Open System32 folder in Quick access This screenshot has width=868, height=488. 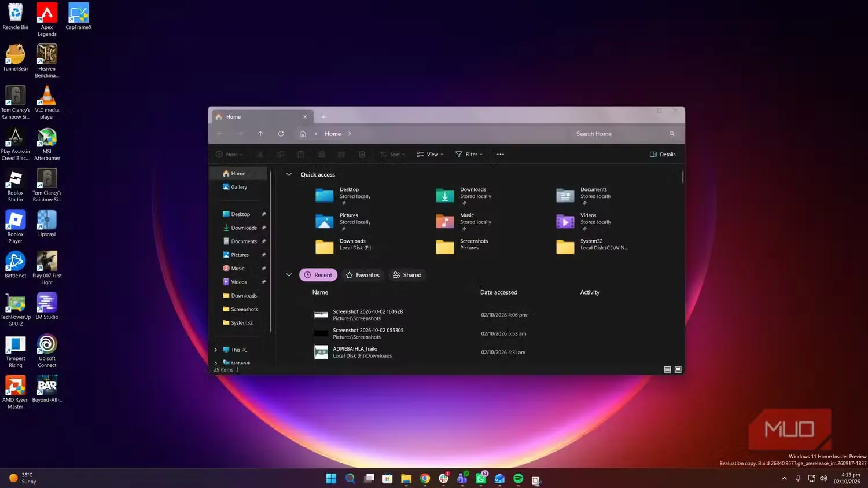tap(593, 247)
